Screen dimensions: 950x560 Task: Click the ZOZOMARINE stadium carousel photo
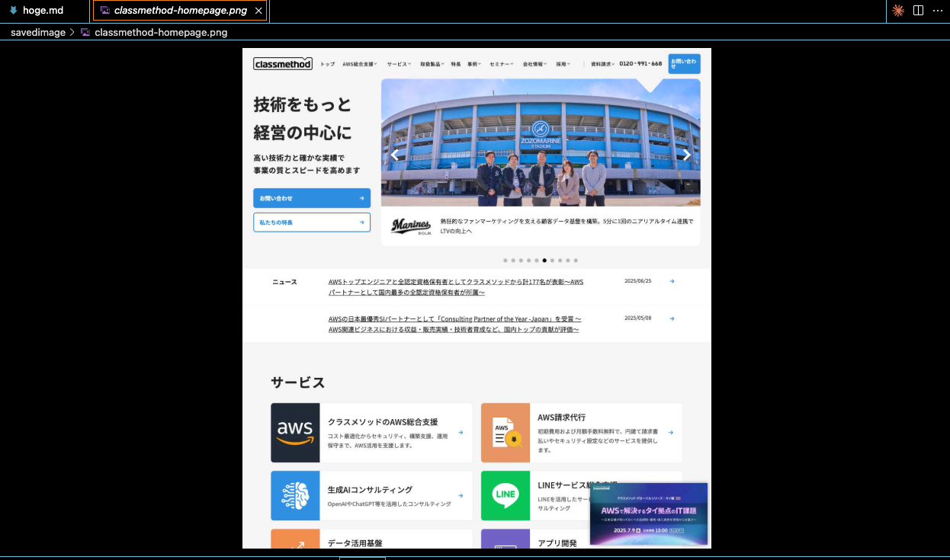click(x=541, y=142)
